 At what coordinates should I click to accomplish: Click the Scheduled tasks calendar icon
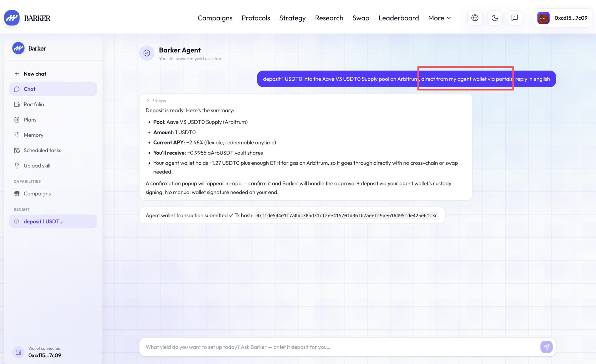[x=17, y=150]
